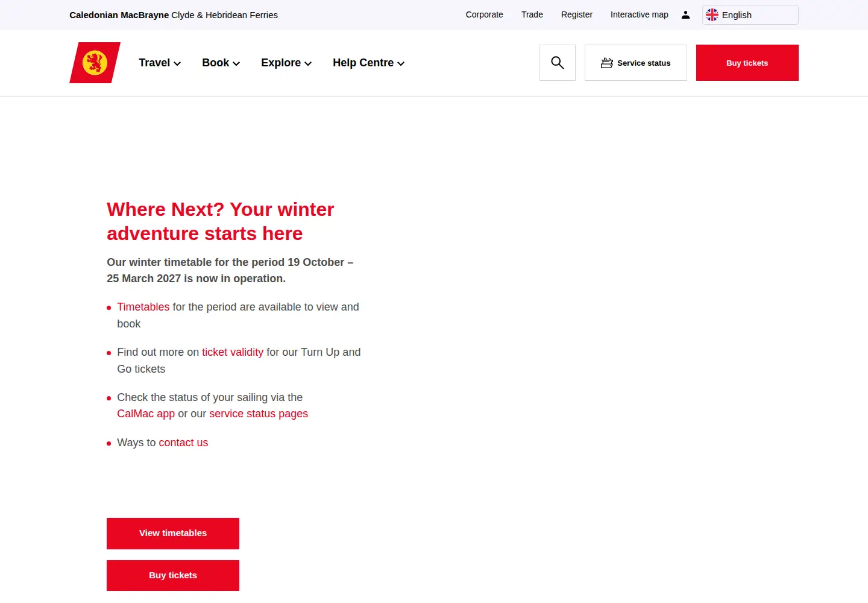Click the CalMac lion logo

coord(95,63)
